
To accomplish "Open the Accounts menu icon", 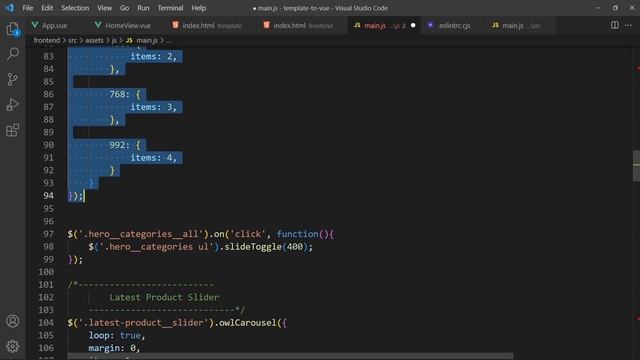I will pyautogui.click(x=13, y=321).
